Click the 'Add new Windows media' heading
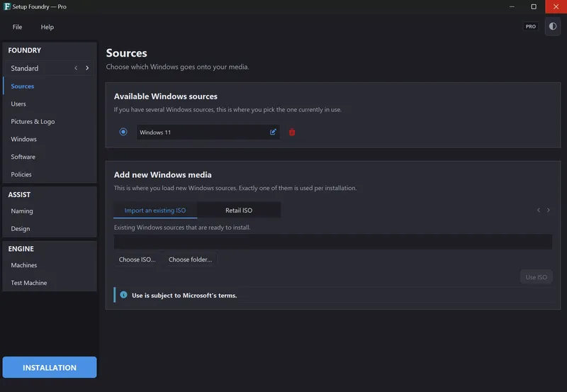 pos(163,174)
